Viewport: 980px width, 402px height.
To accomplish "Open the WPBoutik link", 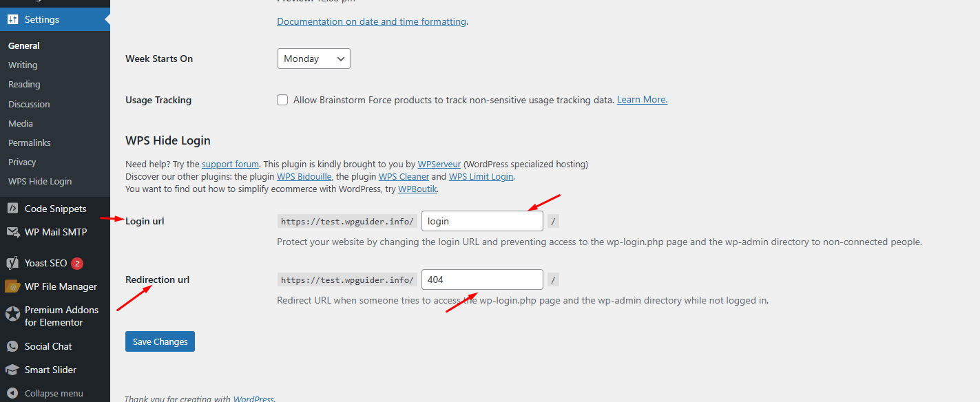I will tap(417, 189).
